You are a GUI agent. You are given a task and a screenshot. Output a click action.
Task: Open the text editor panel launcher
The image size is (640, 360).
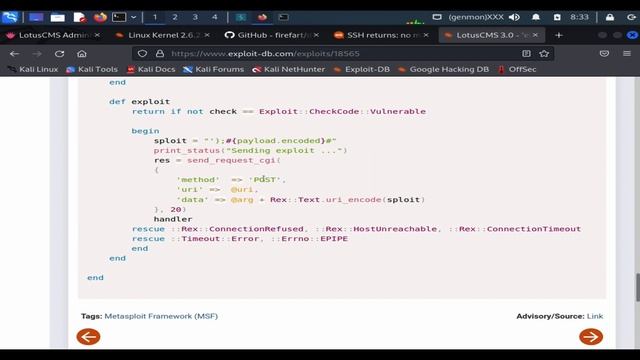(79, 17)
